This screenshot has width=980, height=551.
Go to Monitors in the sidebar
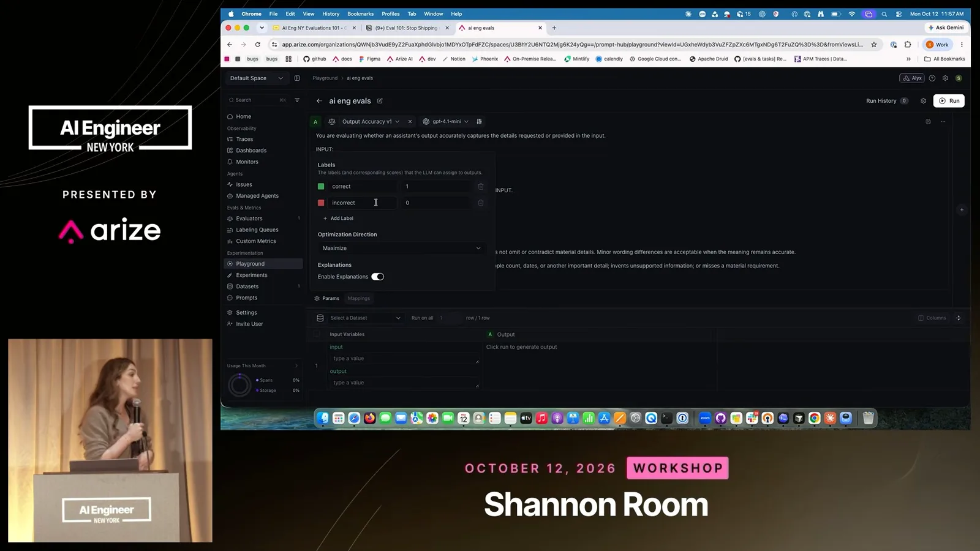coord(247,162)
